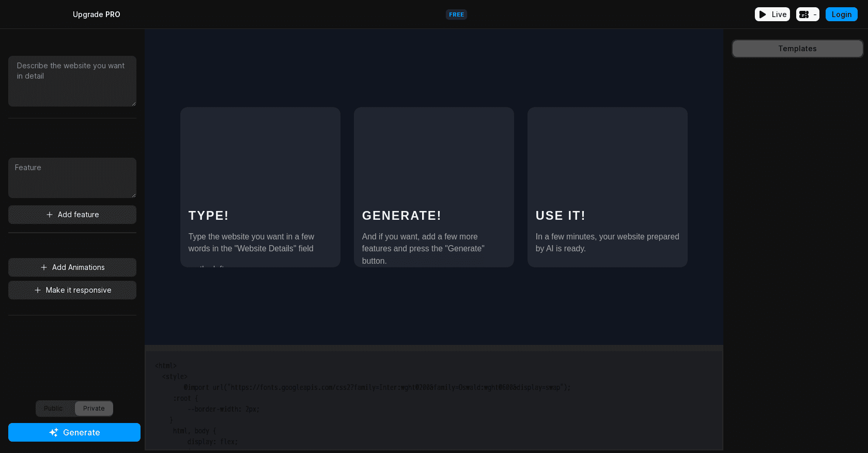868x453 pixels.
Task: Click the plus icon beside Add feature
Action: click(50, 215)
